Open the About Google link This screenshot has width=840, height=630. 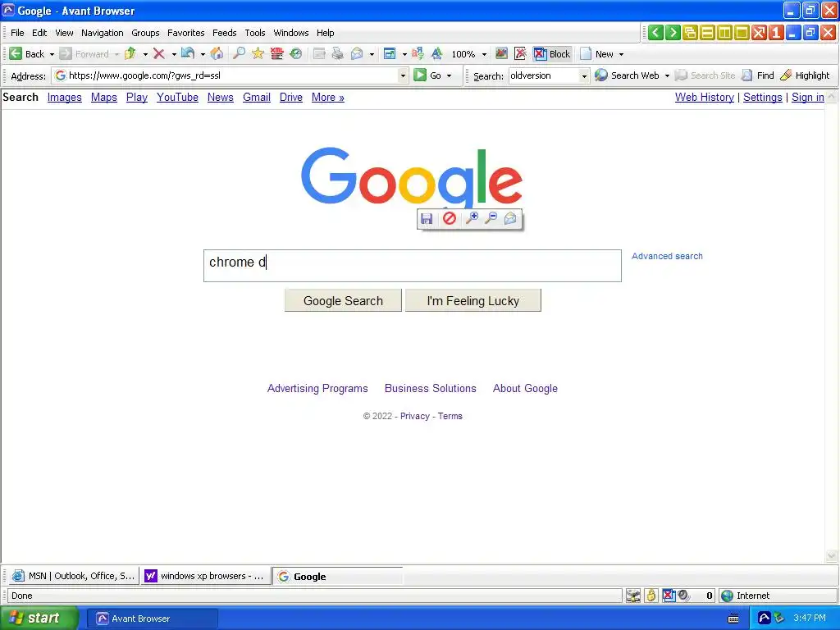(525, 388)
